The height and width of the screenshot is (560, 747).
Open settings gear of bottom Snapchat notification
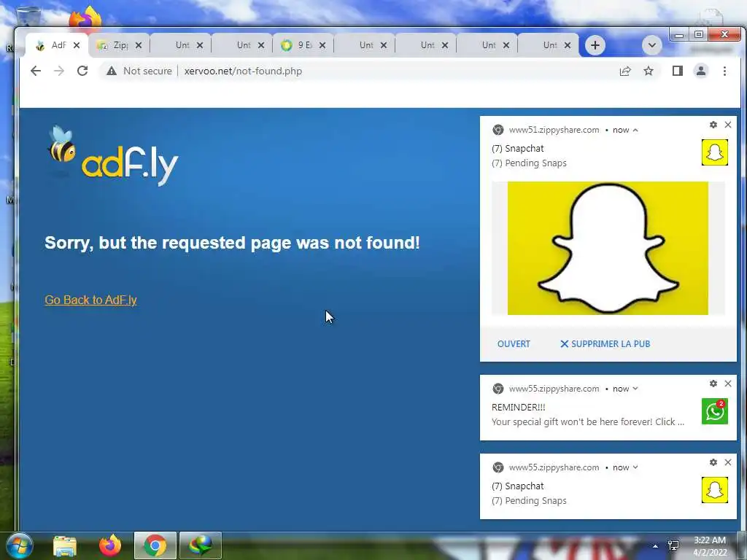[713, 462]
